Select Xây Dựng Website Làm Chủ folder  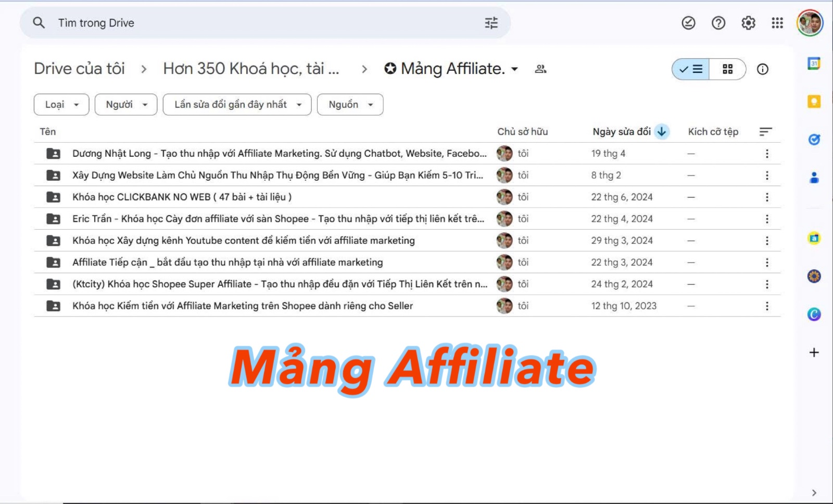tap(407, 175)
